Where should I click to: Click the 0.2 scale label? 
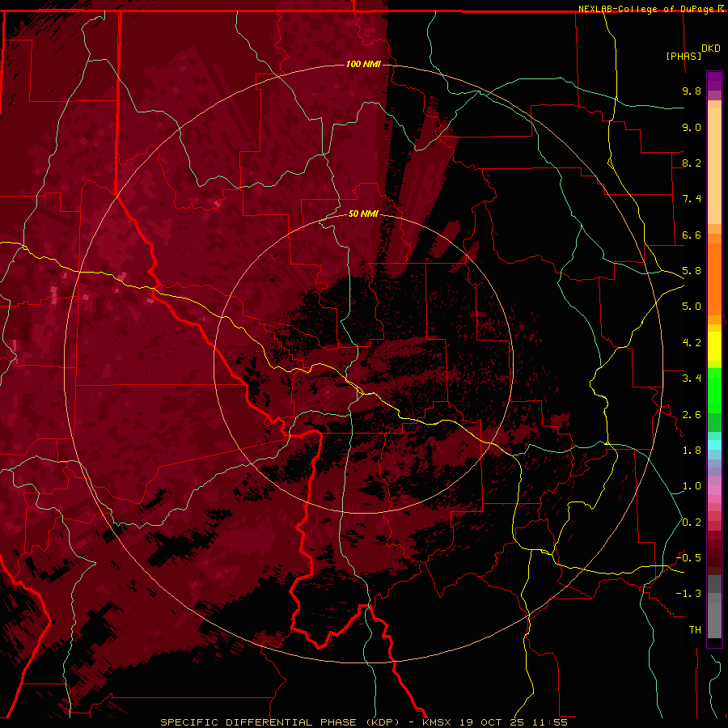(692, 523)
